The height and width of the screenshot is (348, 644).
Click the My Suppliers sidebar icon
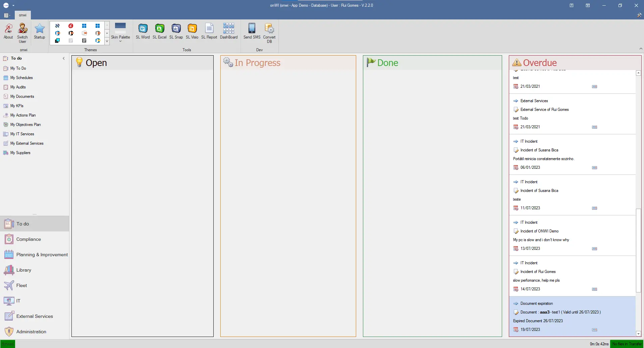tap(6, 153)
